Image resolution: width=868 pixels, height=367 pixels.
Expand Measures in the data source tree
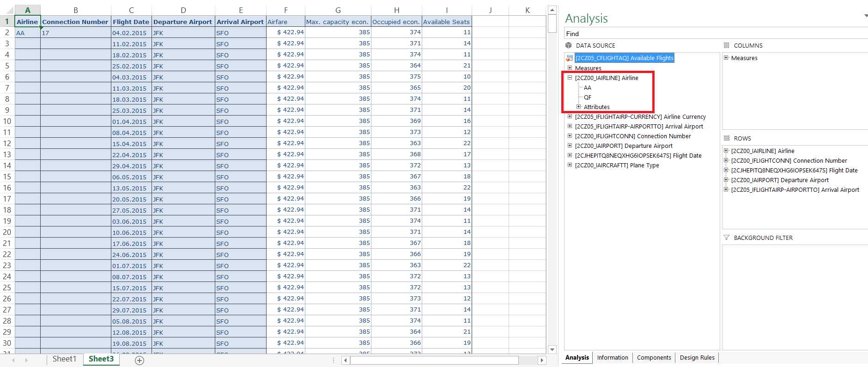570,68
